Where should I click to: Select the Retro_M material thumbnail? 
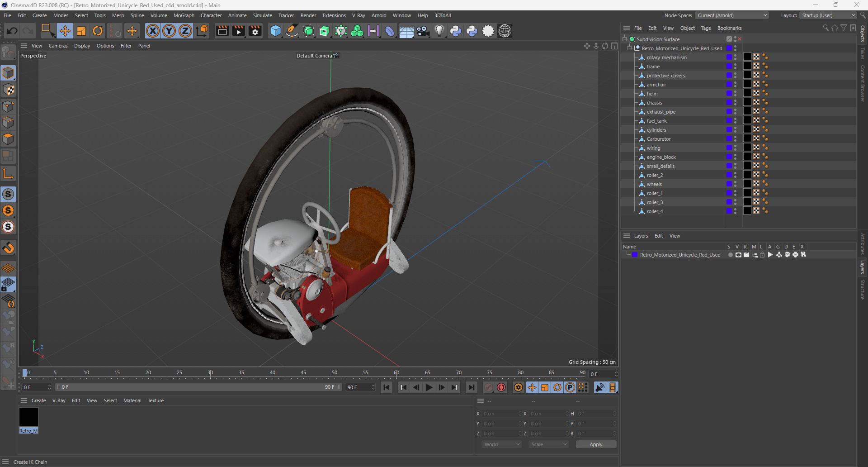point(28,417)
